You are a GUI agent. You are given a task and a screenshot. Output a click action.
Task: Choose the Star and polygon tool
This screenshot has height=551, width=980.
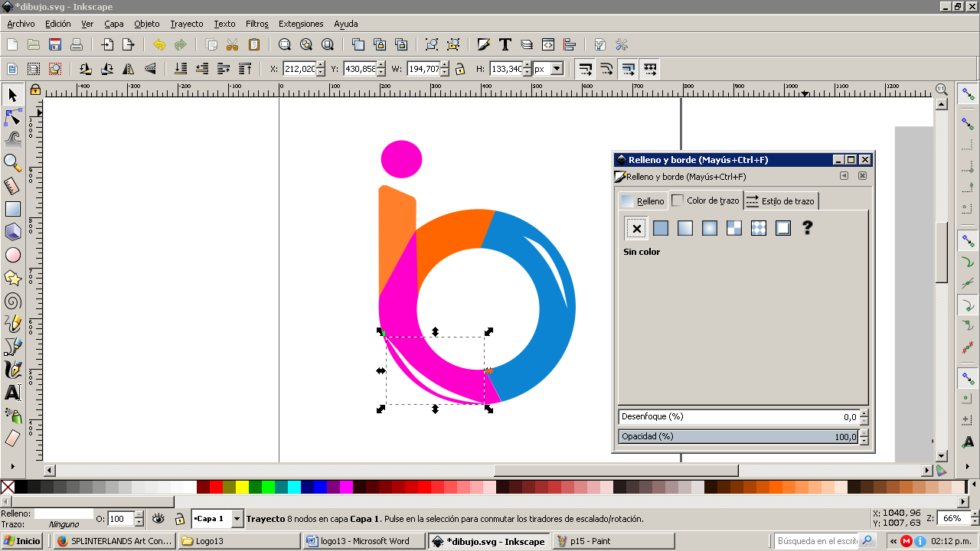12,278
